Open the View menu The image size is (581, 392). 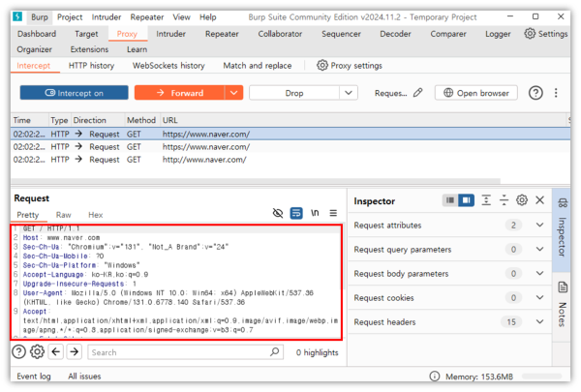pyautogui.click(x=182, y=17)
